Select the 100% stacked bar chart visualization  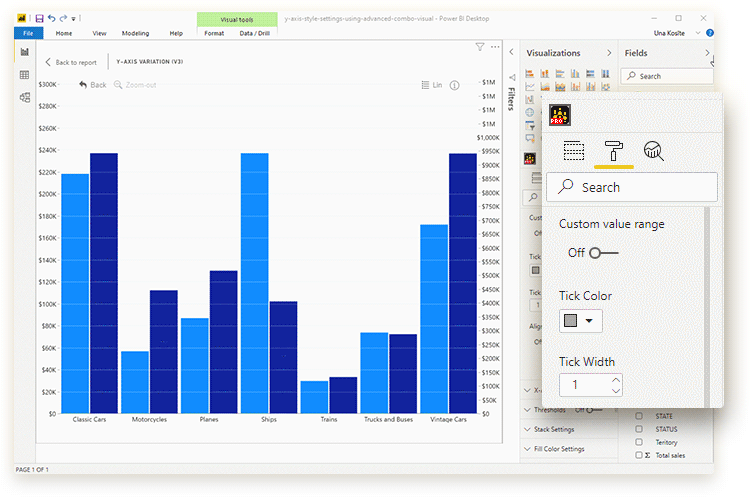click(x=591, y=74)
